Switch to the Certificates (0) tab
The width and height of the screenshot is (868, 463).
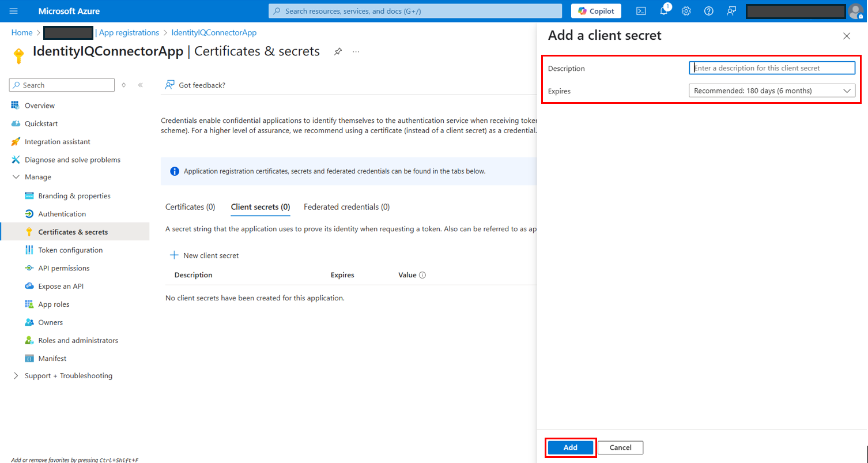point(190,207)
